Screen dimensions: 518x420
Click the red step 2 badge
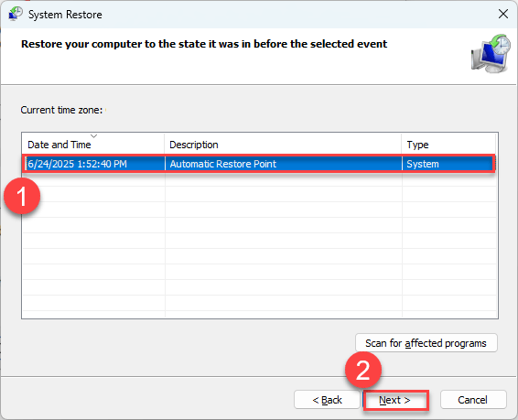point(363,370)
